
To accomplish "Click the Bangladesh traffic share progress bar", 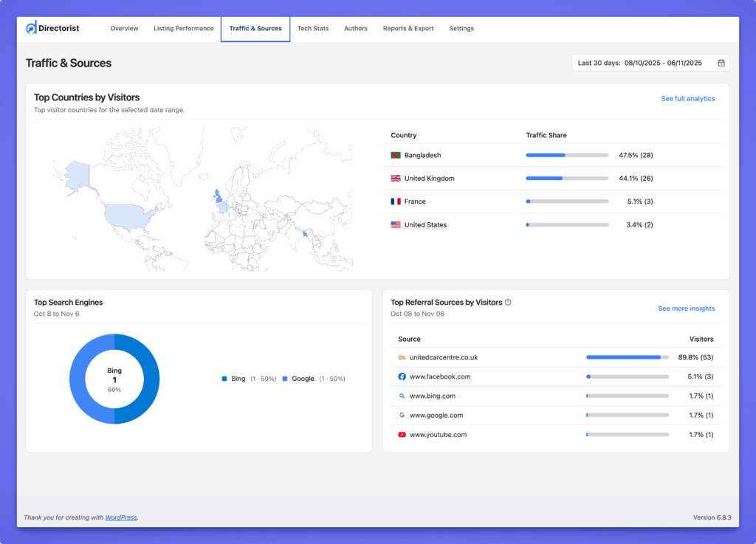I will point(567,156).
